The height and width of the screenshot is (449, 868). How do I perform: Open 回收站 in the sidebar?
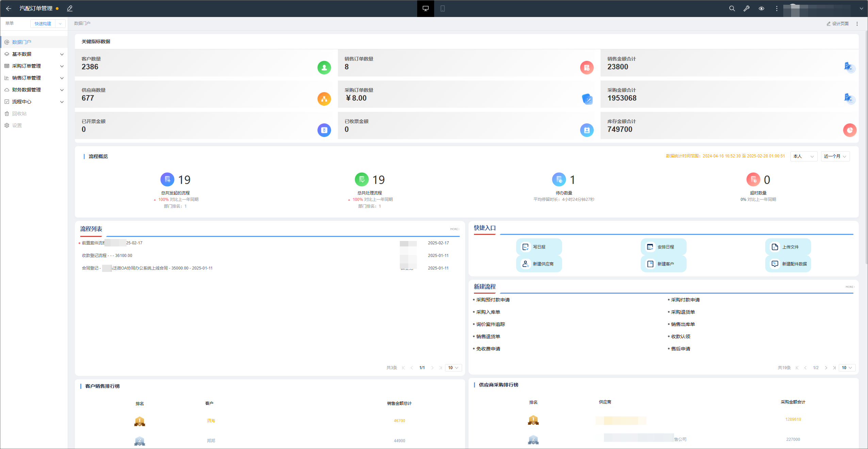pos(34,114)
